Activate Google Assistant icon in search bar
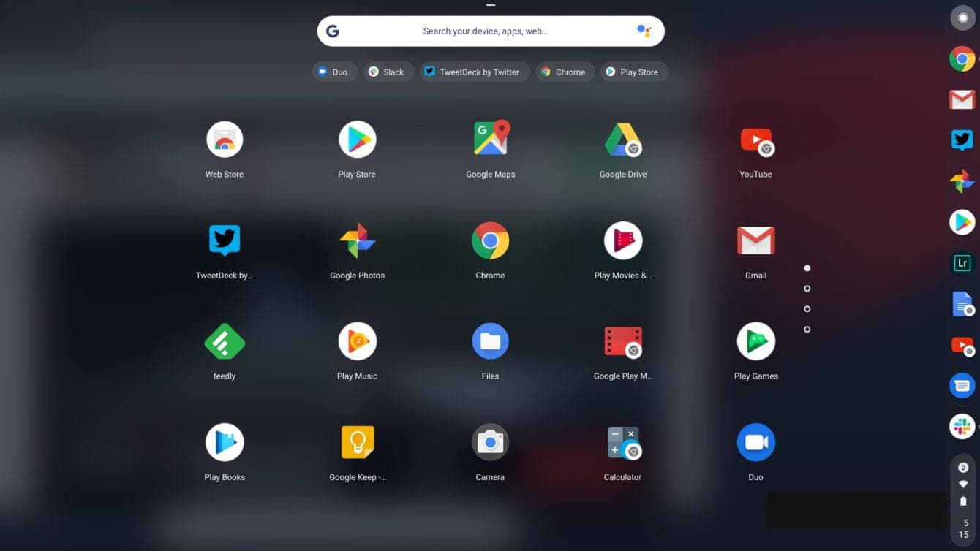Viewport: 980px width, 551px height. pos(643,31)
